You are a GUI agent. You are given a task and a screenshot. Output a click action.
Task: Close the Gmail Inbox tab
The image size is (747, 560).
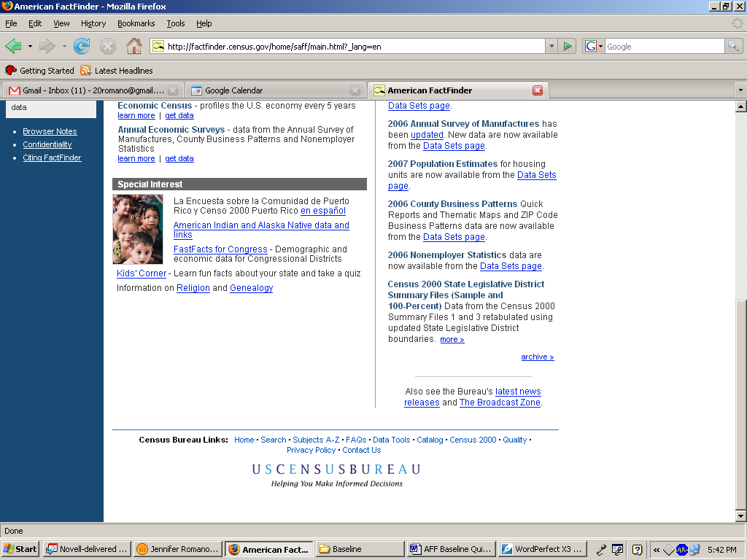[x=173, y=90]
